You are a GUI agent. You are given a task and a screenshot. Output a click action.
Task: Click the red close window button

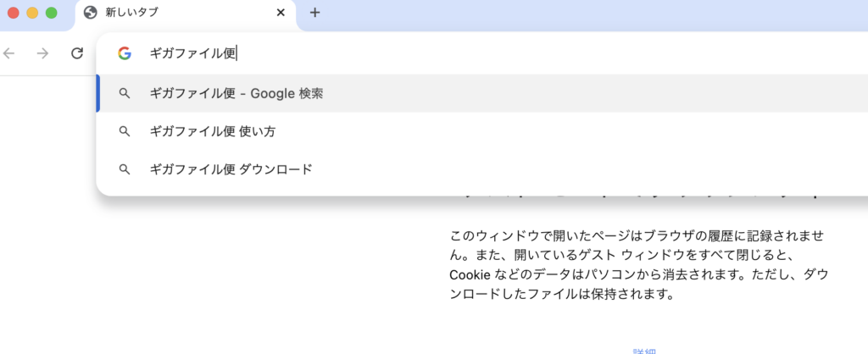(14, 13)
